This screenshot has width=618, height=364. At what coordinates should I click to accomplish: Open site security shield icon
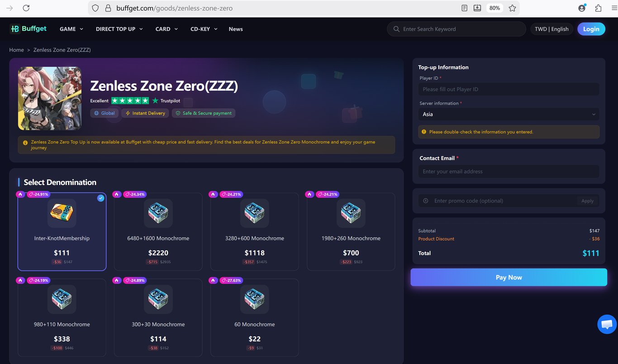95,8
